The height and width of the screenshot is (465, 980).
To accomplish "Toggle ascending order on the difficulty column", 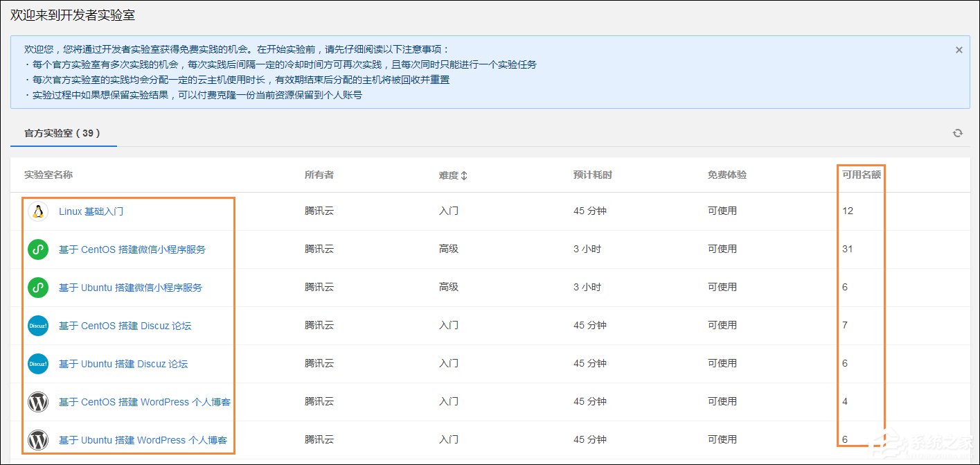I will click(x=463, y=172).
